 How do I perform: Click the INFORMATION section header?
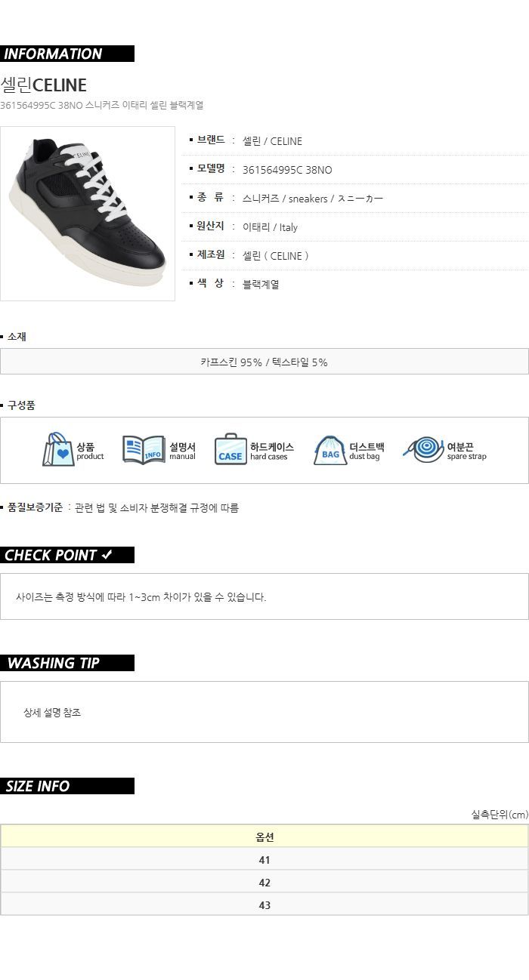click(67, 54)
